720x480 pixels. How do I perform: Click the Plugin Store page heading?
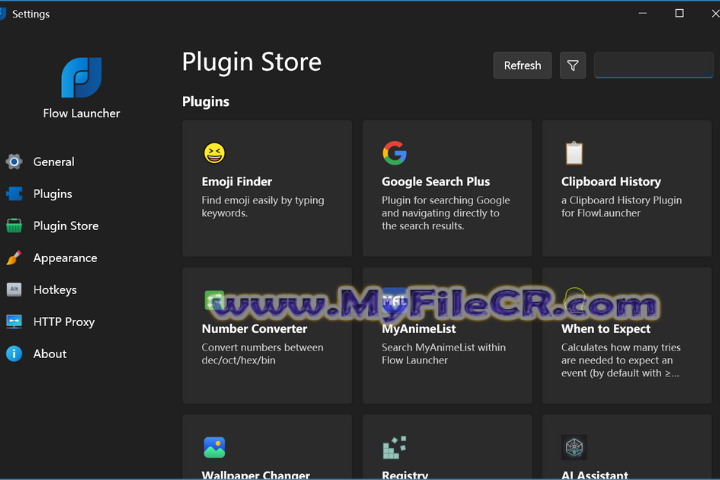[x=252, y=62]
